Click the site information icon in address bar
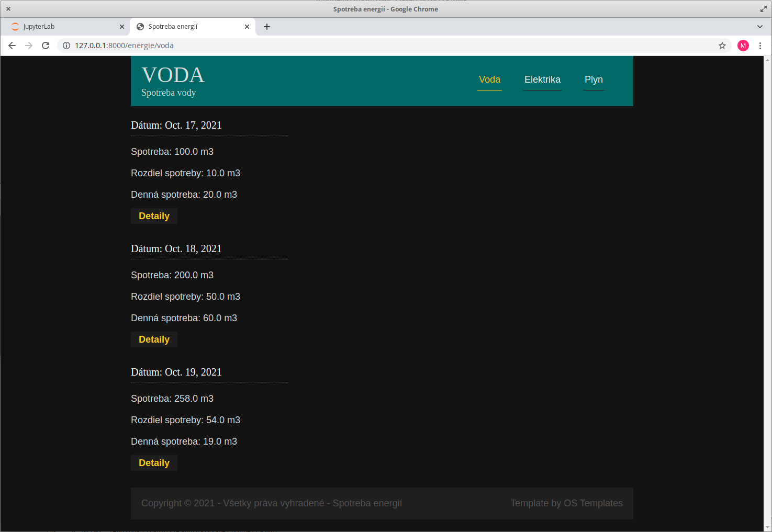 pos(66,46)
